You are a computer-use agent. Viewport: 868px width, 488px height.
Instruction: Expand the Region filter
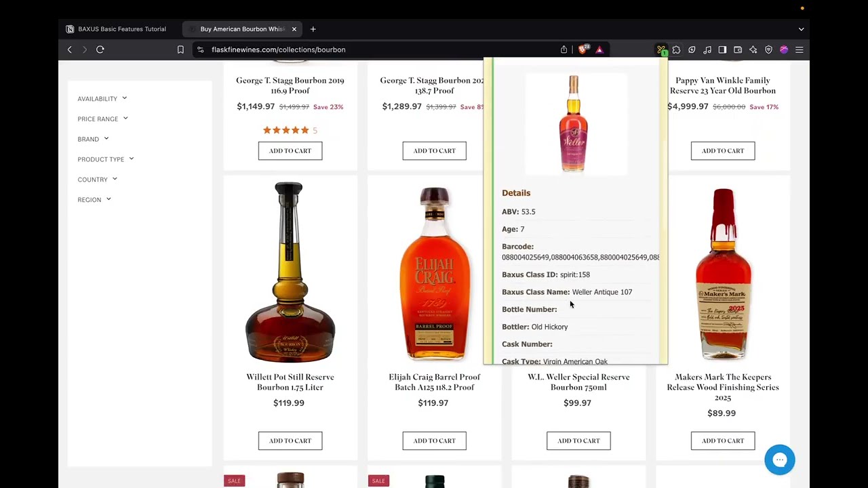94,200
